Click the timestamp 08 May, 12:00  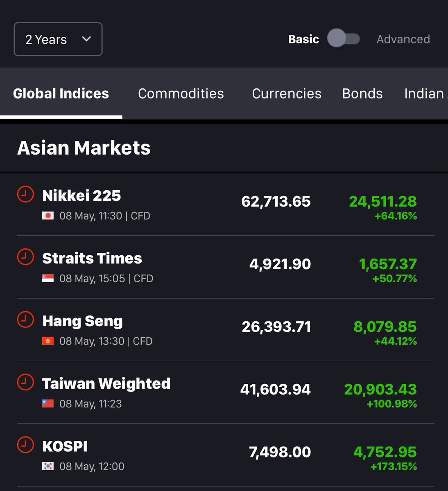(x=92, y=466)
